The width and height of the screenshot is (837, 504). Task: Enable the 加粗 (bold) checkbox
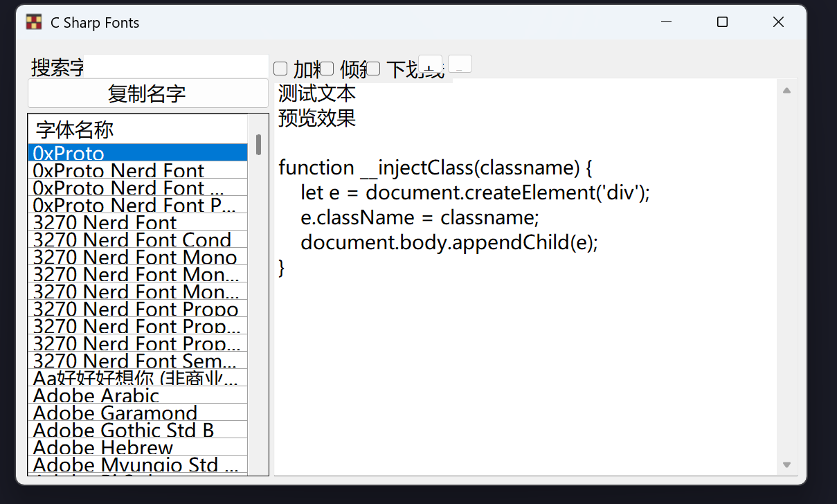[280, 69]
